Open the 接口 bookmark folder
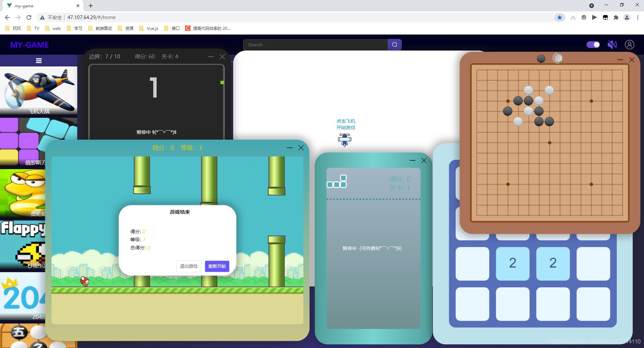644x348 pixels. [172, 29]
